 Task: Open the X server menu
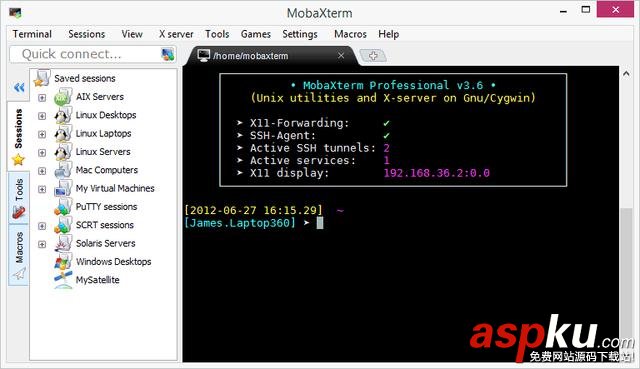pos(176,34)
